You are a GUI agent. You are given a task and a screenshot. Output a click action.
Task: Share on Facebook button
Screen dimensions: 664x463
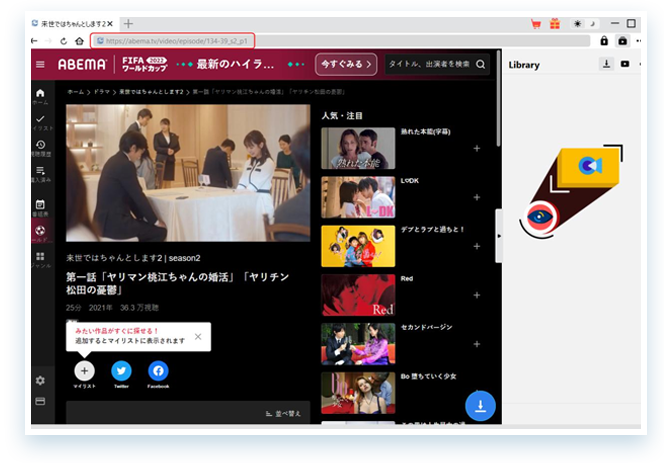click(158, 371)
